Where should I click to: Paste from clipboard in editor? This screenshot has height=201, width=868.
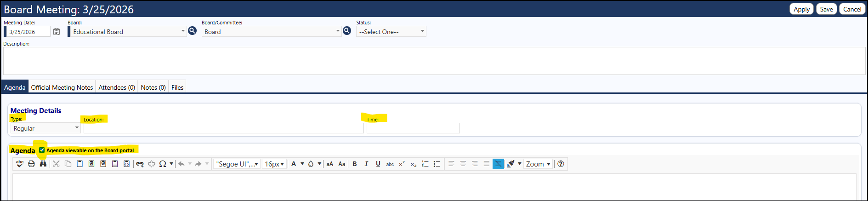79,164
